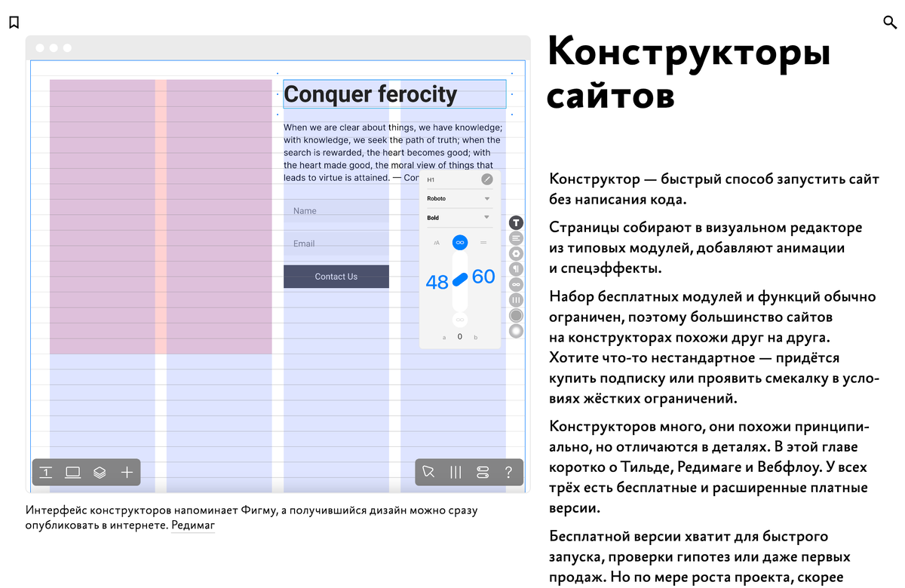This screenshot has width=905, height=588.
Task: Click the small 'A' text size option
Action: tap(437, 243)
